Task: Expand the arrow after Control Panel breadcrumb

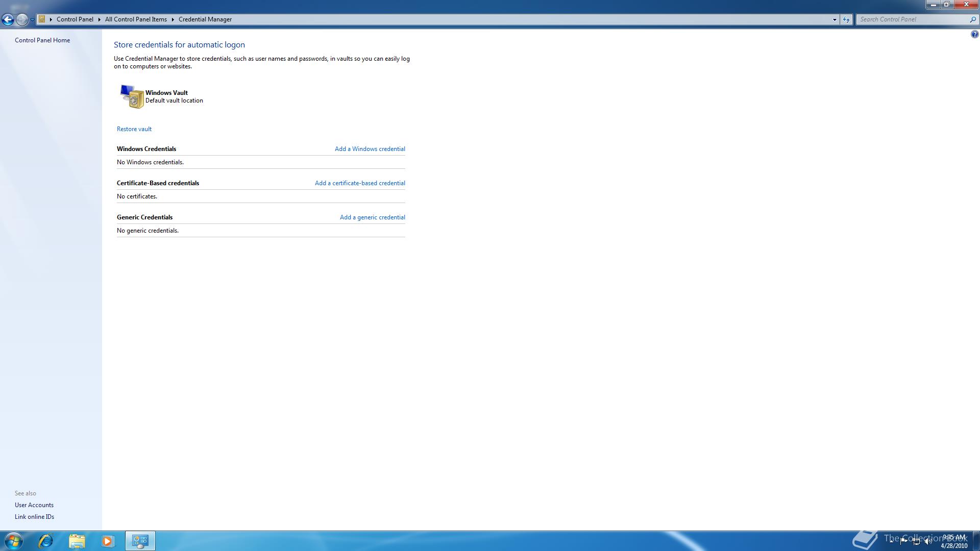Action: click(x=100, y=19)
